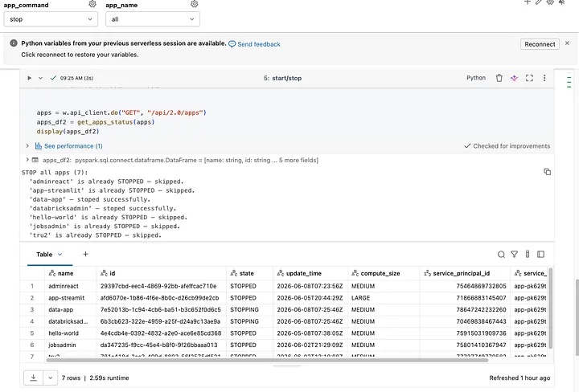579x392 pixels.
Task: Click the 7 rows count label
Action: point(71,378)
